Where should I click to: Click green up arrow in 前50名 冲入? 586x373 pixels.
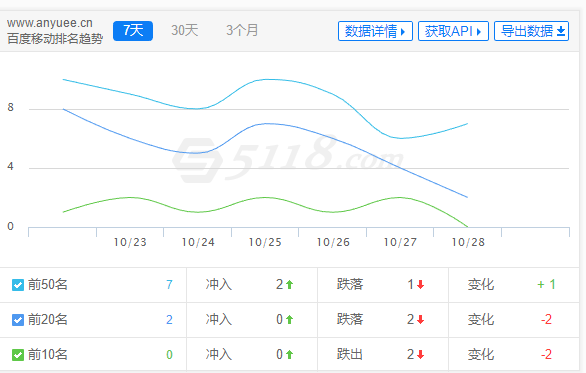pos(289,285)
